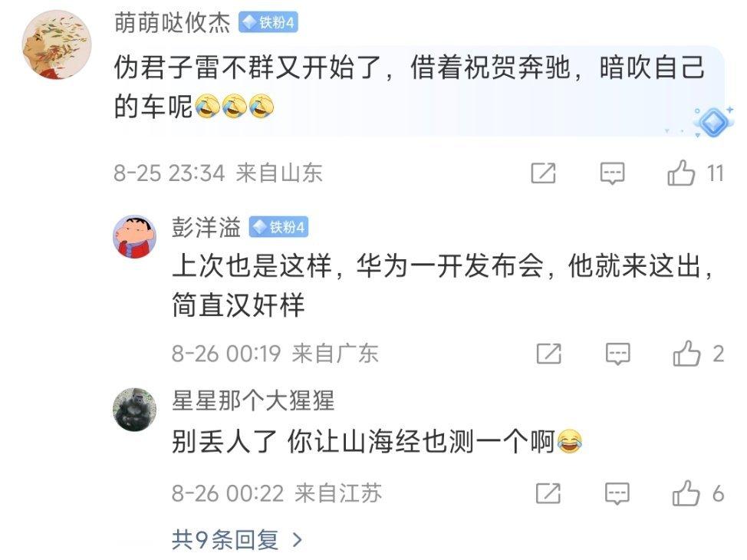Expand all 9 replies
This screenshot has width=747, height=560.
tap(237, 539)
